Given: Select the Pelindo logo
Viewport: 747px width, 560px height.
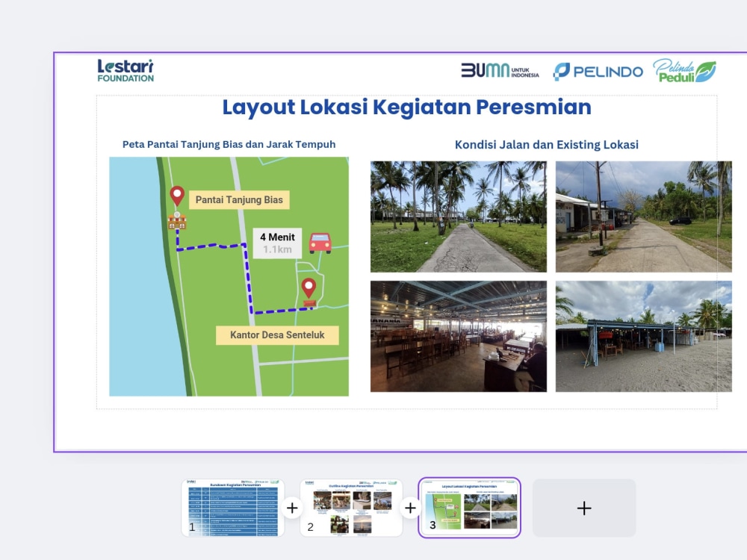Looking at the screenshot, I should [598, 72].
